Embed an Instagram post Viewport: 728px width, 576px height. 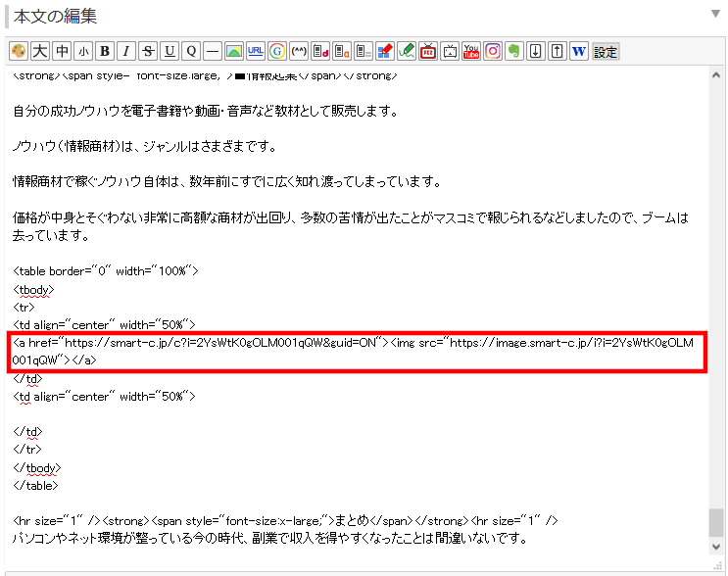click(x=493, y=51)
